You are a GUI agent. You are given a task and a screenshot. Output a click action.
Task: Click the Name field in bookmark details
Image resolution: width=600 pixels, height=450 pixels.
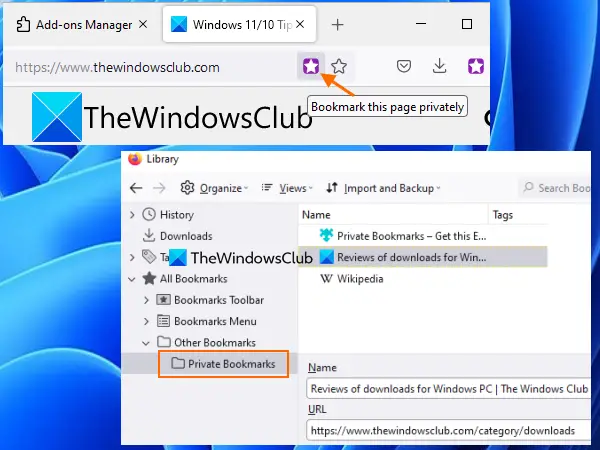pyautogui.click(x=448, y=389)
